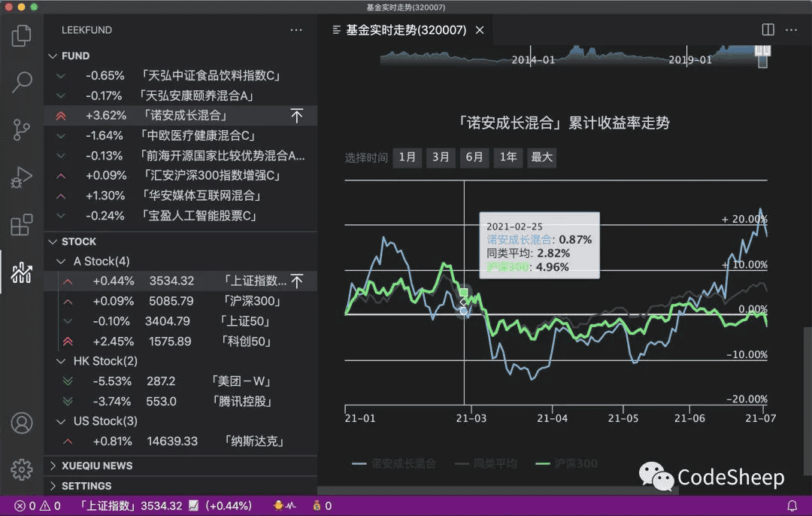Click 上证指数 3534.32 status bar entry
Image resolution: width=812 pixels, height=516 pixels.
(165, 505)
